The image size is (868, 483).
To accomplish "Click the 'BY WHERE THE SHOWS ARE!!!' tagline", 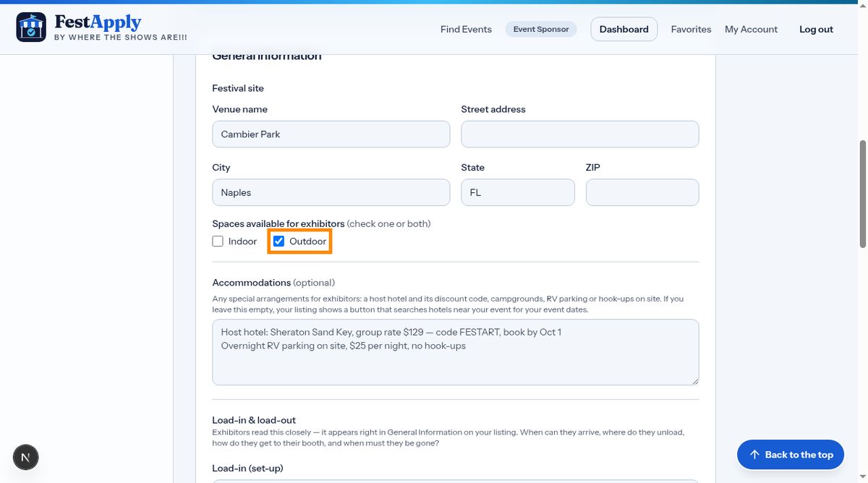I will pos(121,38).
